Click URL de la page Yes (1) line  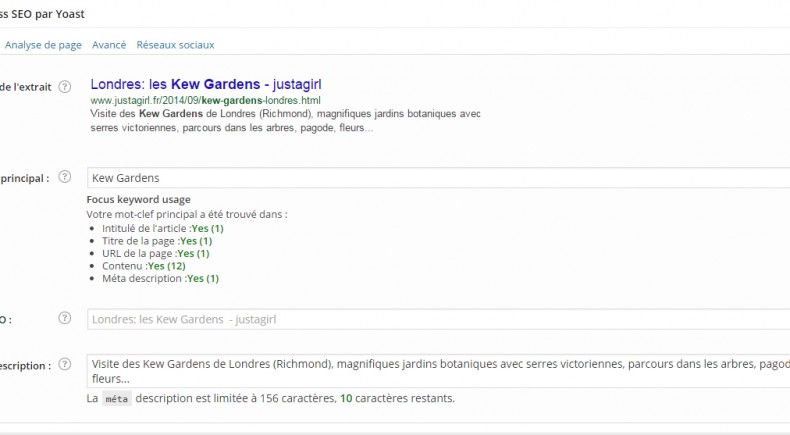click(x=156, y=254)
